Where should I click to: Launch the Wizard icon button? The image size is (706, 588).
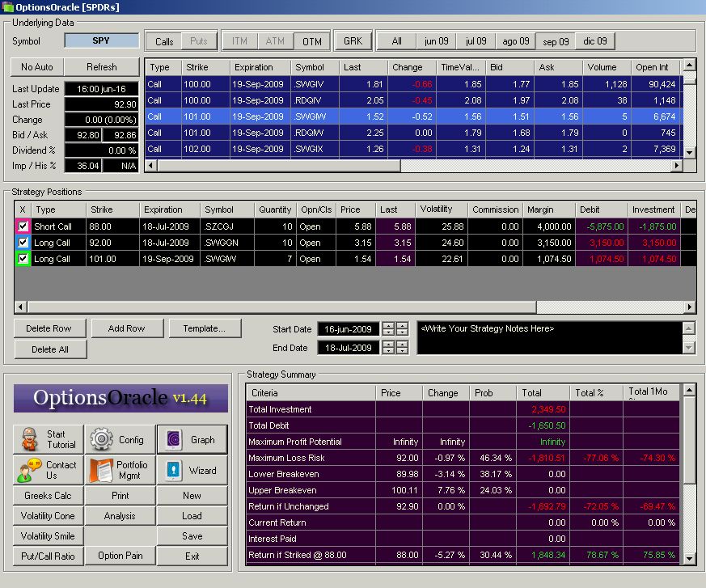pyautogui.click(x=192, y=470)
